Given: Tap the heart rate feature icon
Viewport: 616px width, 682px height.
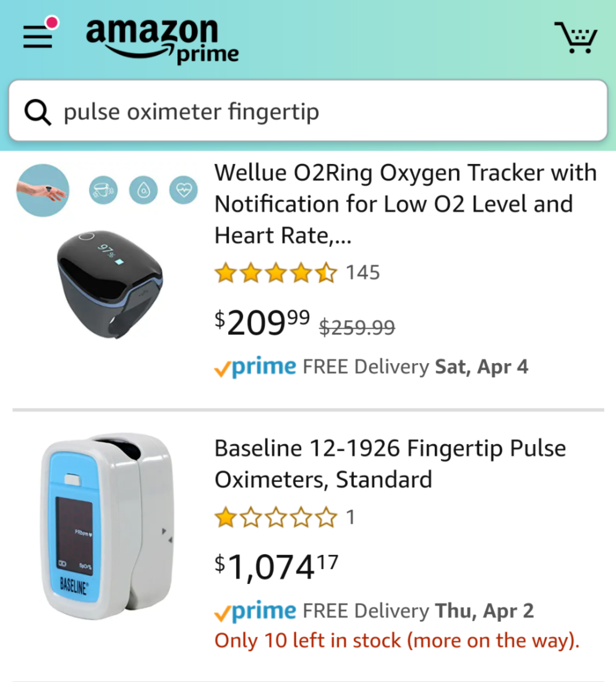Looking at the screenshot, I should [183, 190].
